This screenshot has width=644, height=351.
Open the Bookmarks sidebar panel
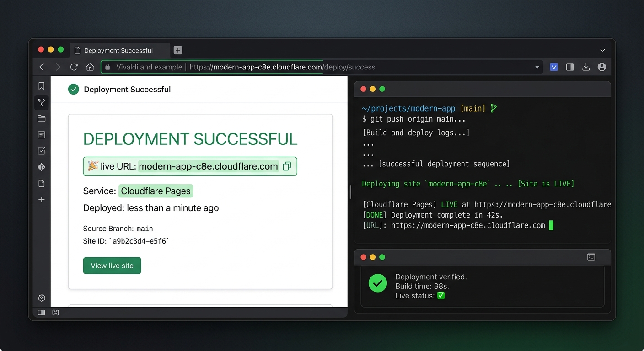tap(42, 86)
